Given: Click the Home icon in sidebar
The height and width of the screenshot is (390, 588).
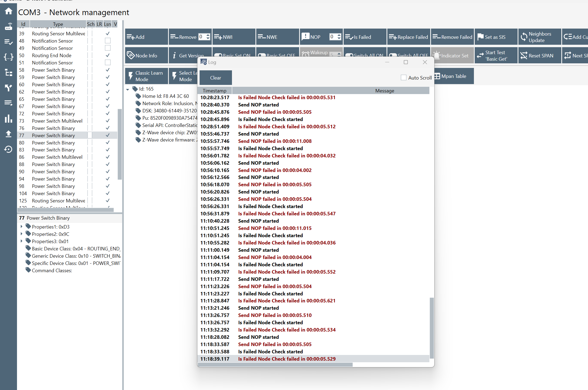Looking at the screenshot, I should 8,11.
